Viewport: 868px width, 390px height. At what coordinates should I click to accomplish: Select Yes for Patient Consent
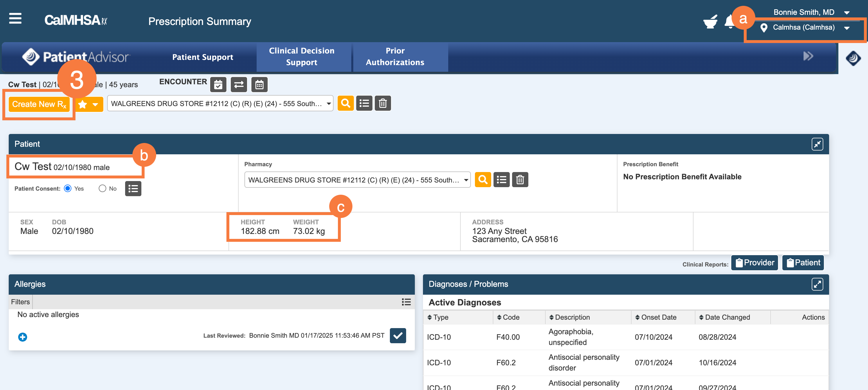68,189
